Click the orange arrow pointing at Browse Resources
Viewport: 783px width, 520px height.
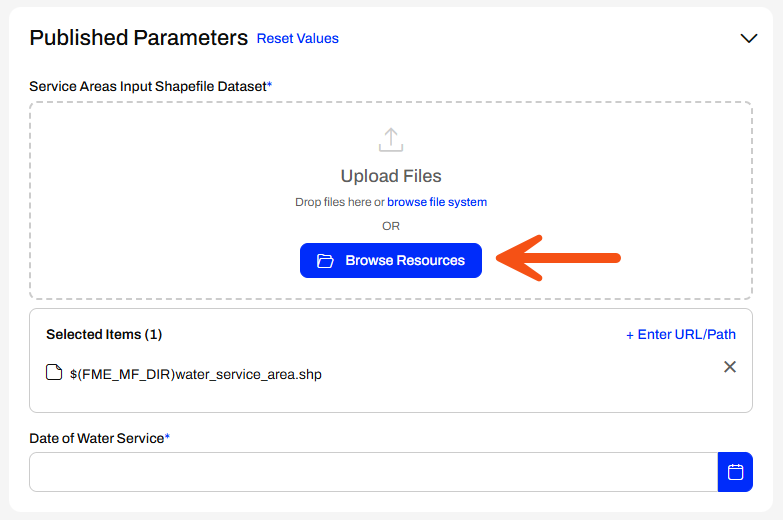[x=558, y=258]
